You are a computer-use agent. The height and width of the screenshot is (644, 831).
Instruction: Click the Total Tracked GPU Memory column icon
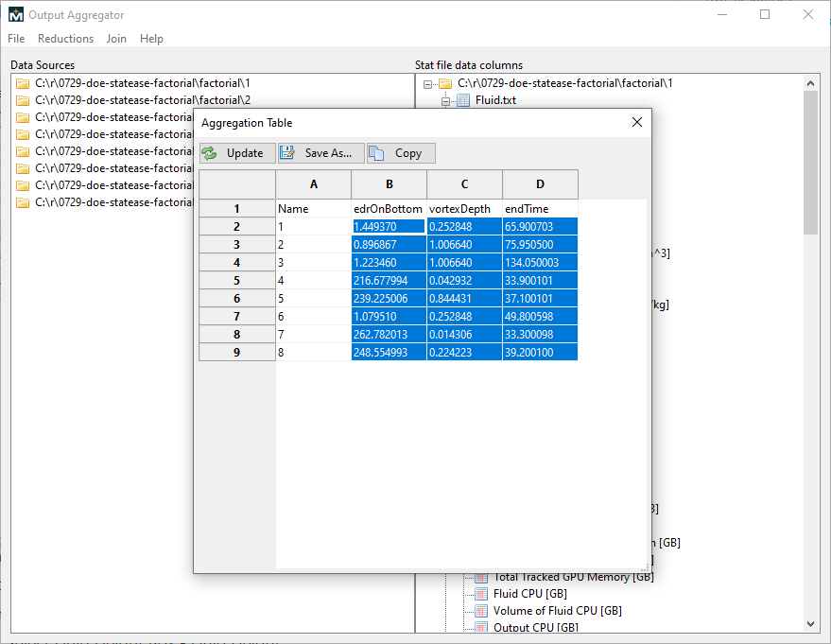pos(480,577)
